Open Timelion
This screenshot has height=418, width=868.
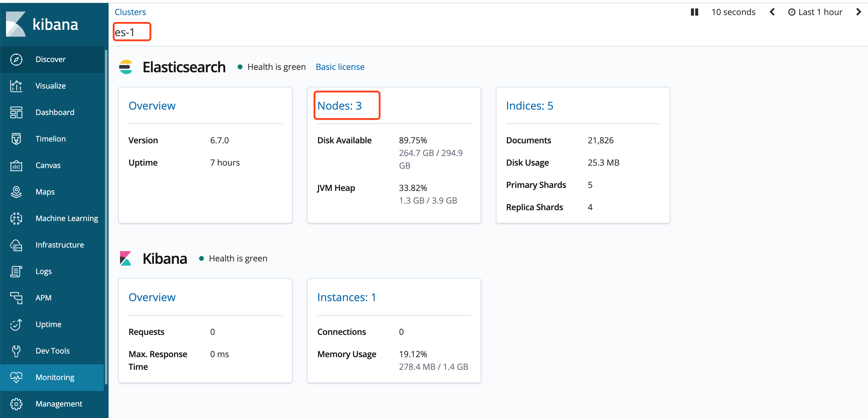point(51,138)
